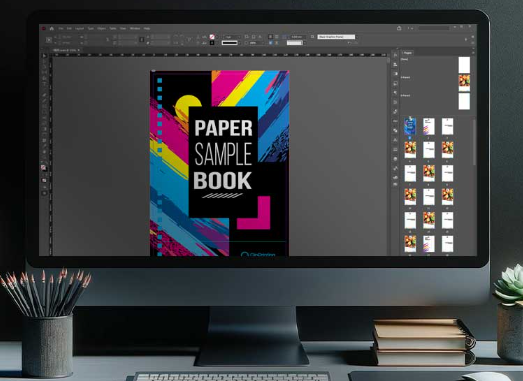Click the round circle icon in panel dock
This screenshot has height=381, width=523.
click(395, 159)
